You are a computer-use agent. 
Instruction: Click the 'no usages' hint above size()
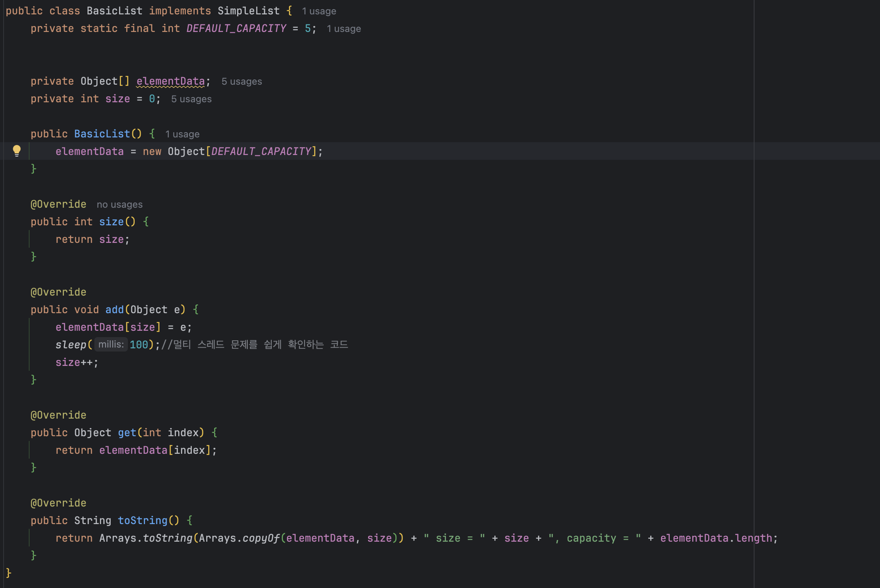point(119,205)
